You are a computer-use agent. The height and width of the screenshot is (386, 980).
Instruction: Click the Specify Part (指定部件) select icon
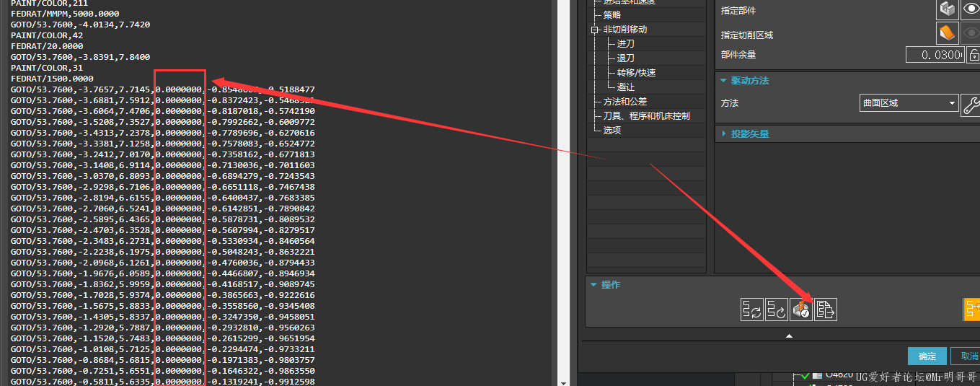pos(947,9)
